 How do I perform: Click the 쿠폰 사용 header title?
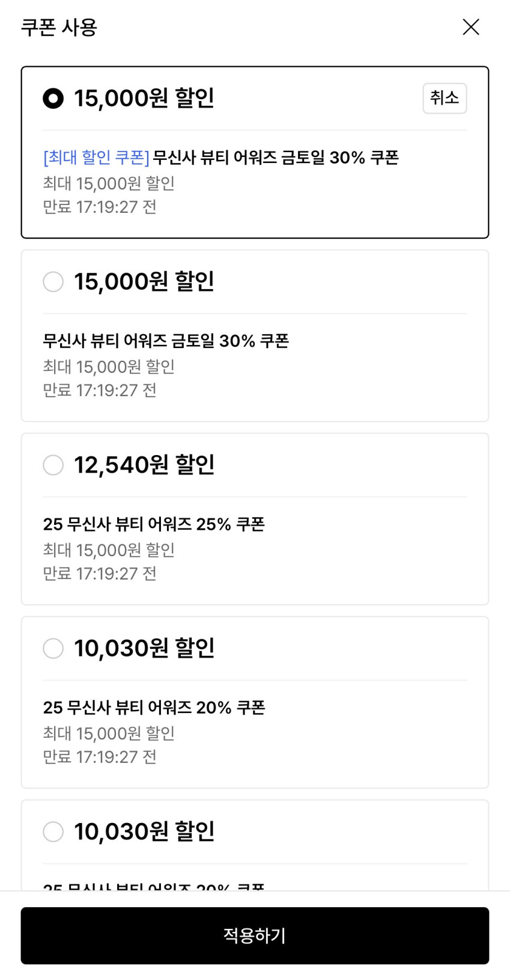coord(59,27)
